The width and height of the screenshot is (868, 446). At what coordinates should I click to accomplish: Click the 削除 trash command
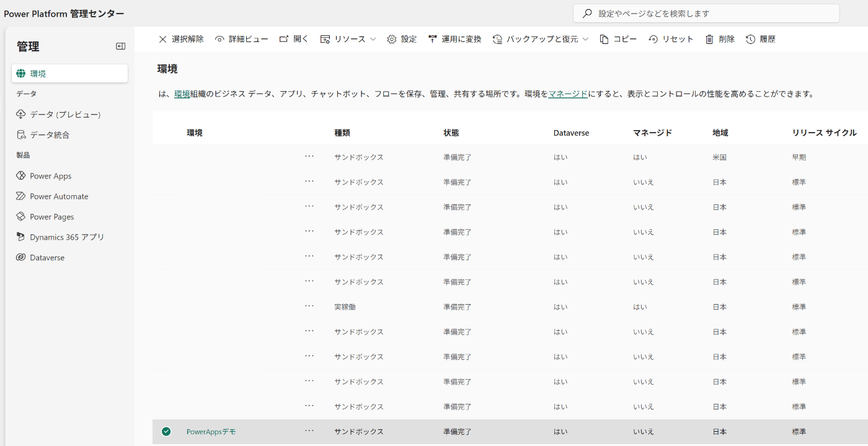(x=720, y=39)
